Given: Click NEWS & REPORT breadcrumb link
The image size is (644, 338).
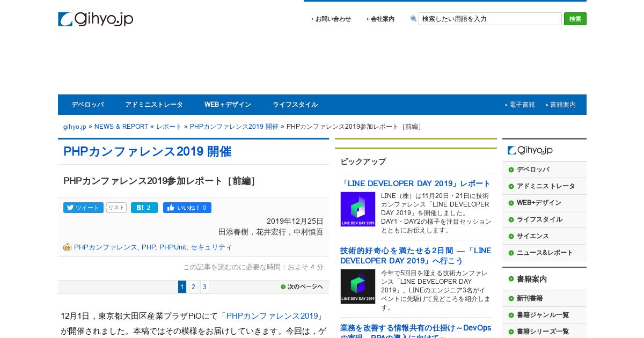Looking at the screenshot, I should pos(121,127).
